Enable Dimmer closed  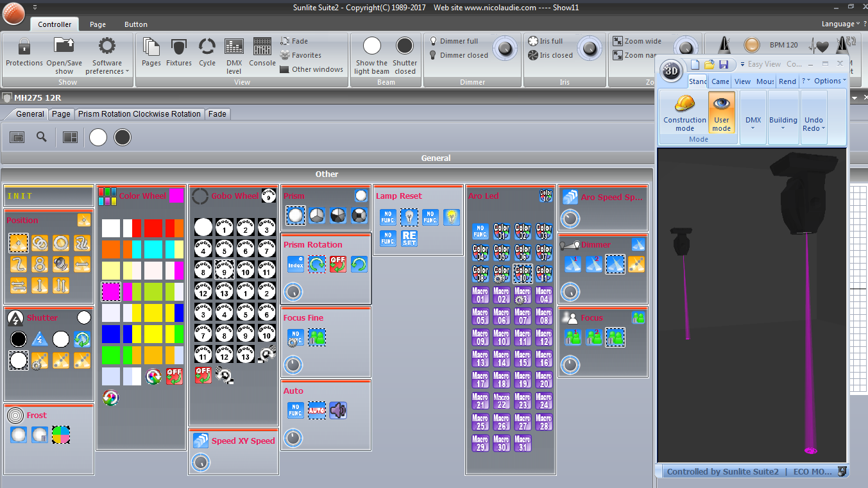click(x=458, y=55)
